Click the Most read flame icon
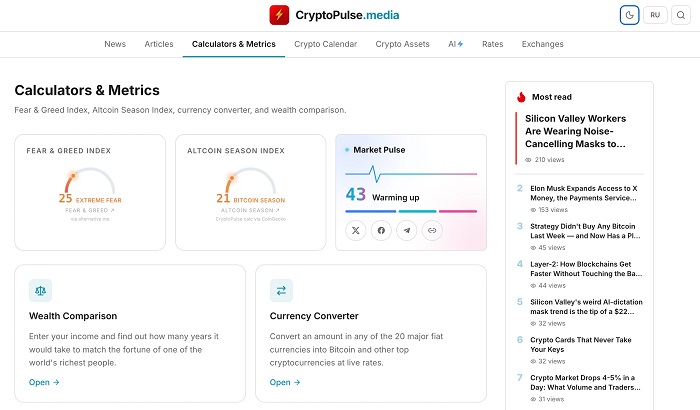 [521, 97]
